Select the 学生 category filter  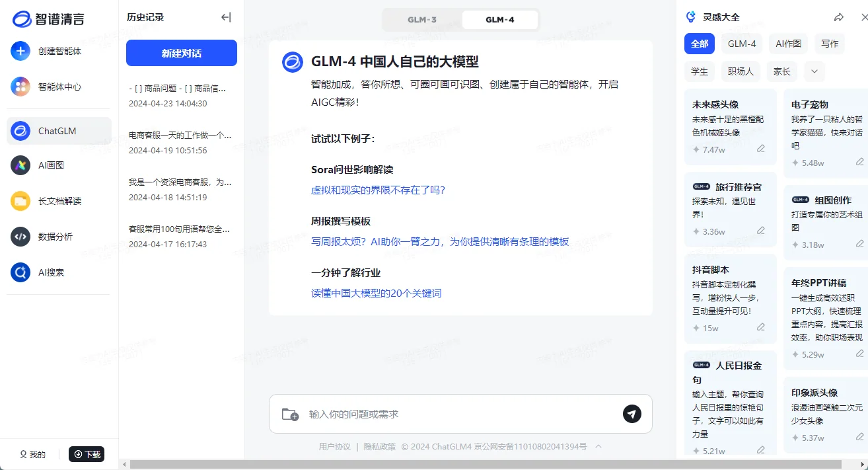pyautogui.click(x=700, y=71)
